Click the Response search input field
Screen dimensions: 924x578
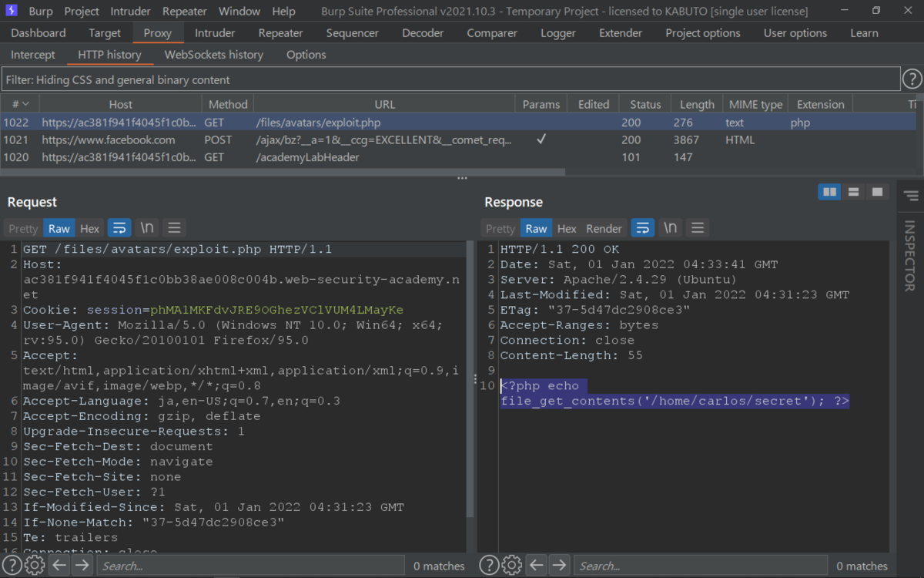(701, 566)
